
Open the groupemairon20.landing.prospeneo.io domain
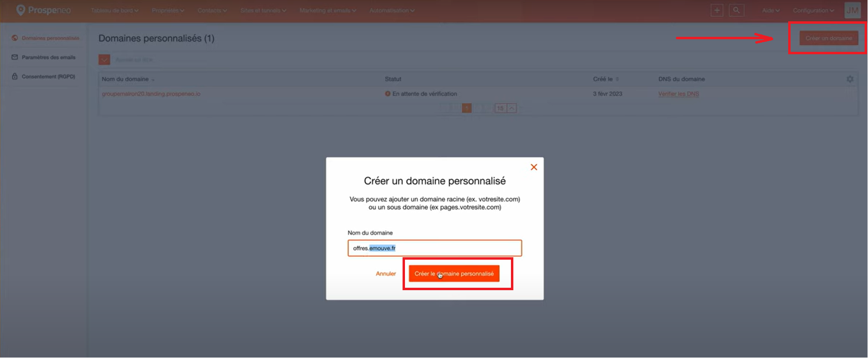(151, 94)
